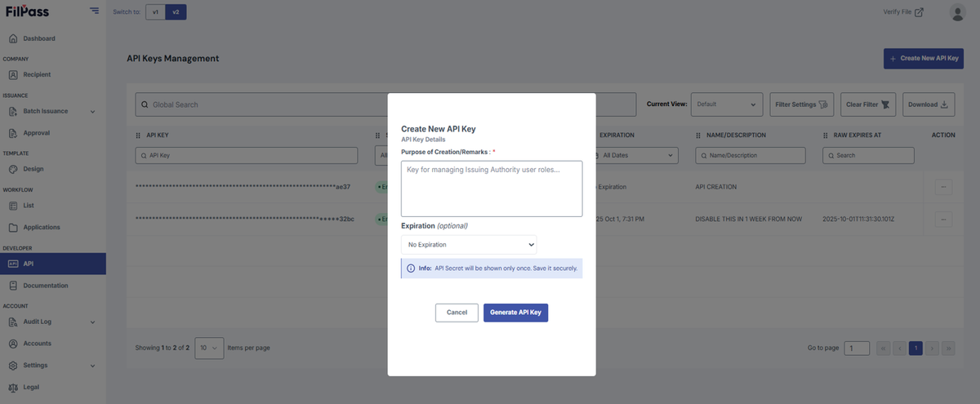
Task: Expand the Settings submenu chevron
Action: click(x=92, y=366)
